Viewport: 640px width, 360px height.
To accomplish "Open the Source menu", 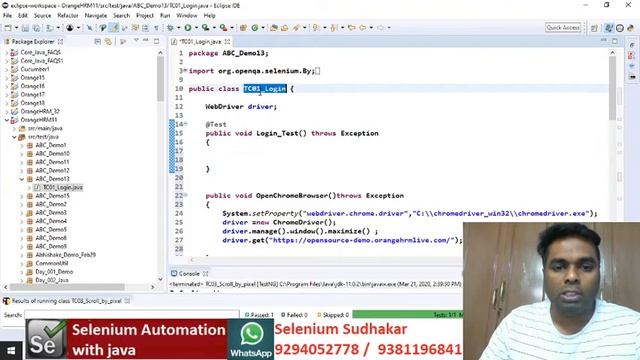I will tap(42, 16).
